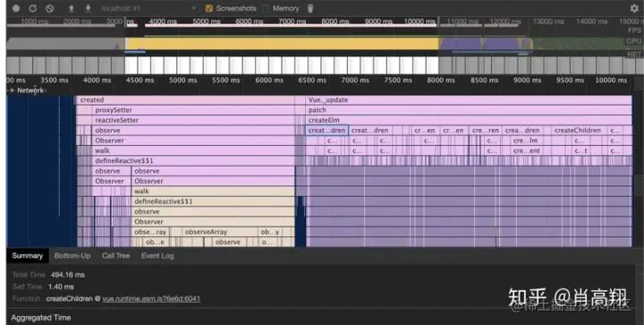This screenshot has height=325, width=644.
Task: Enable the Memory checkbox
Action: [x=267, y=8]
